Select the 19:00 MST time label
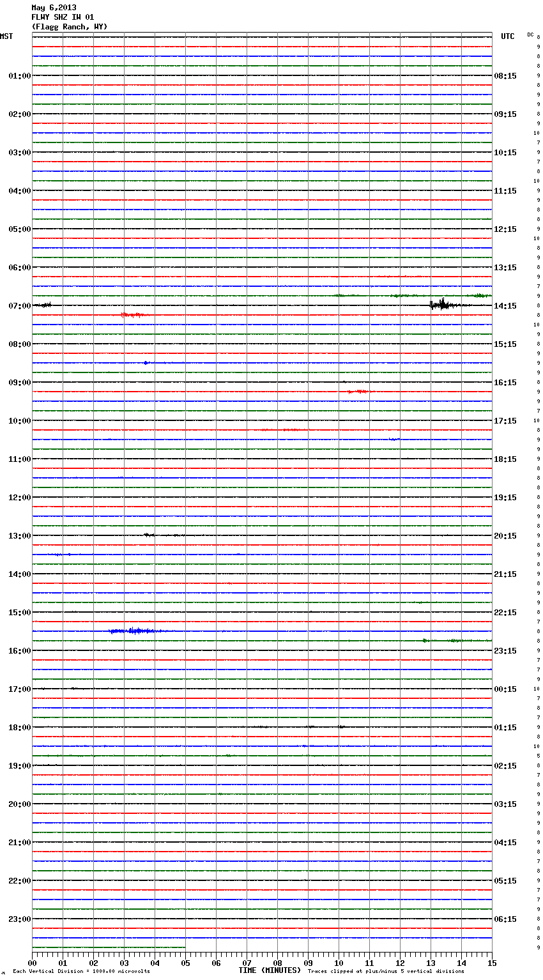Viewport: 543px width, 980px height. click(20, 766)
